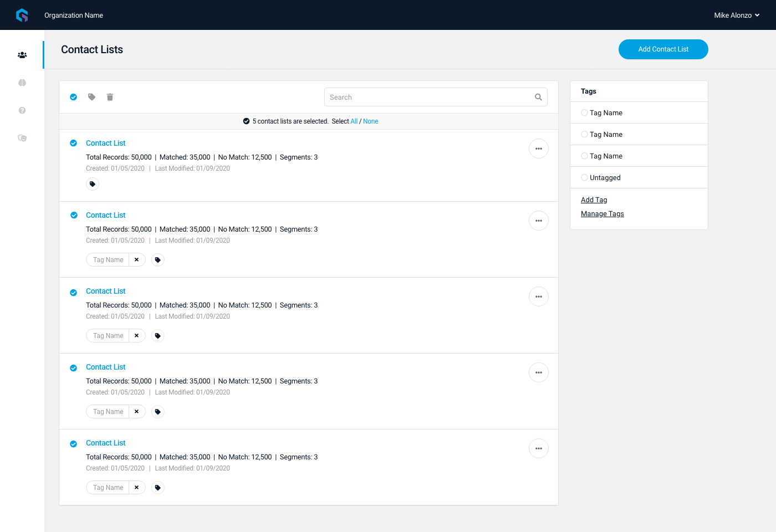Open the more options menu on first contact list
The height and width of the screenshot is (532, 776).
[539, 149]
